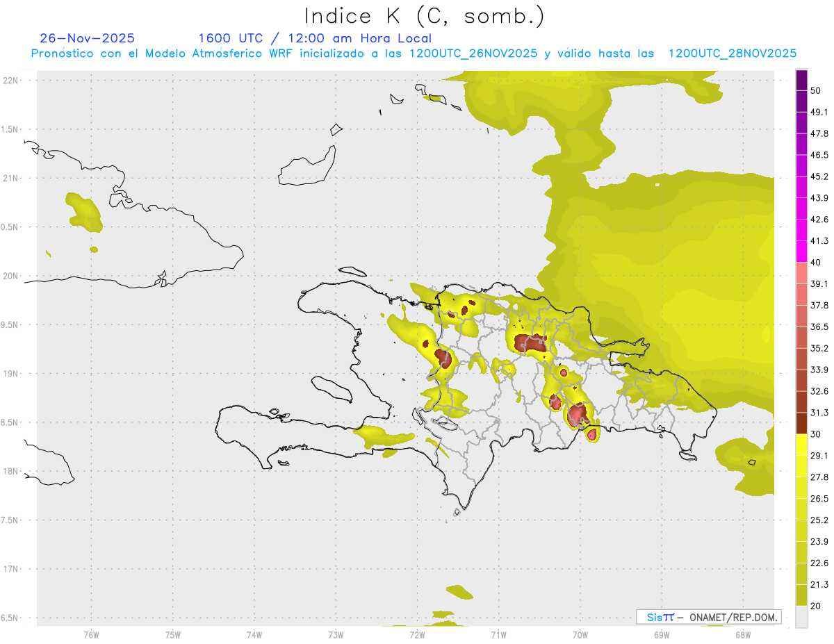Click the legend value 21.3

(x=819, y=585)
